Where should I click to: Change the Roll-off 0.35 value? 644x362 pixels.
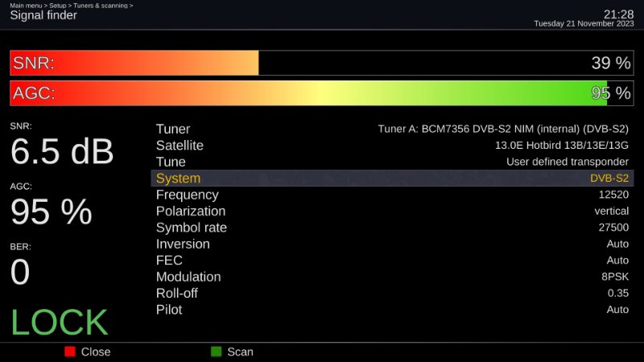[392, 293]
